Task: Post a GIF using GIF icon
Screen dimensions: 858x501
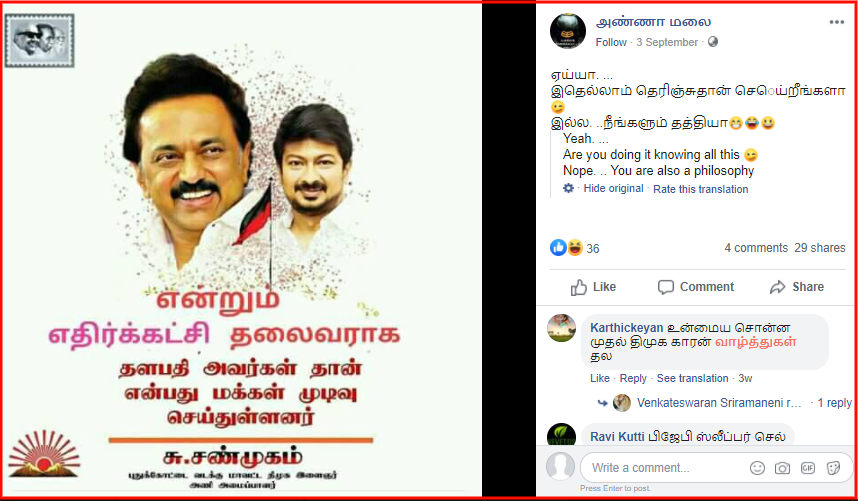Action: click(x=808, y=468)
